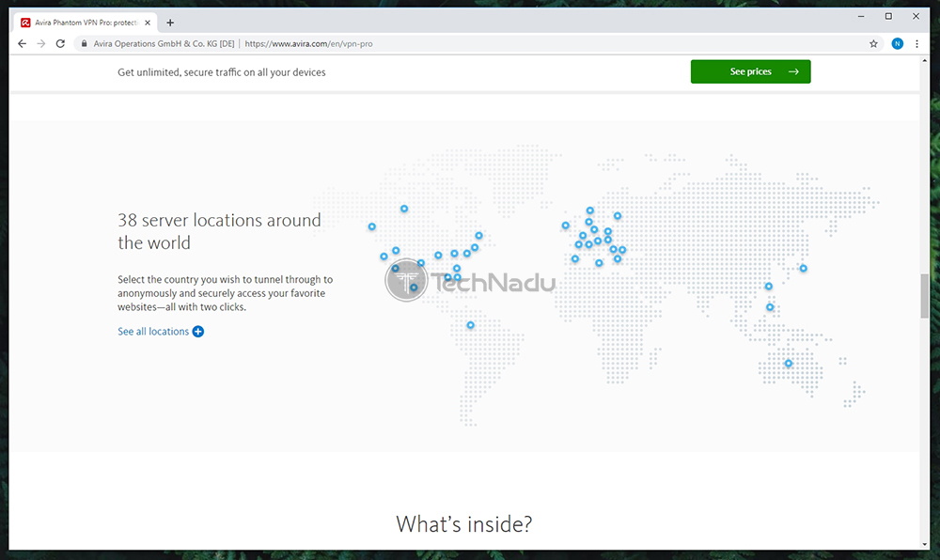Click the Australia server location dot
The height and width of the screenshot is (560, 940).
tap(789, 364)
